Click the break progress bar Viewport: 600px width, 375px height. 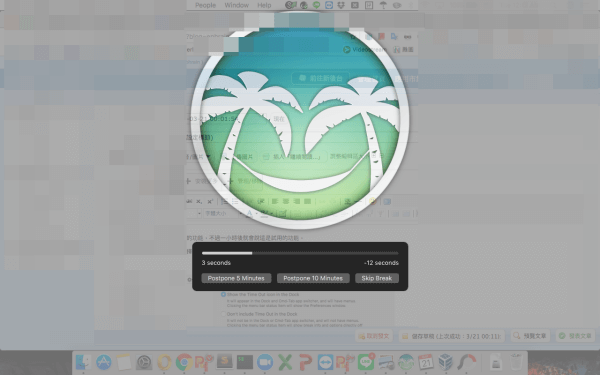[x=300, y=253]
